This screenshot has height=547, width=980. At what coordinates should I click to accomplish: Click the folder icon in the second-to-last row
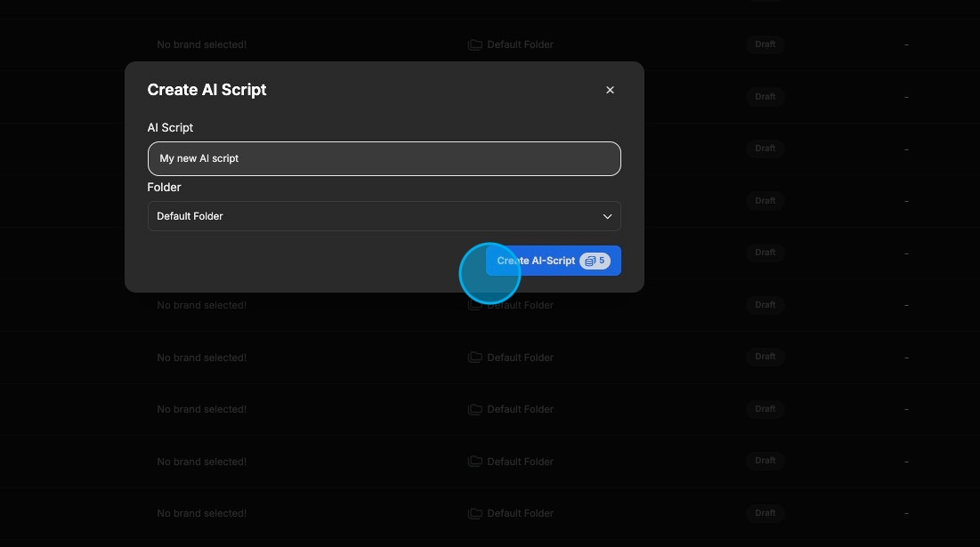coord(475,462)
